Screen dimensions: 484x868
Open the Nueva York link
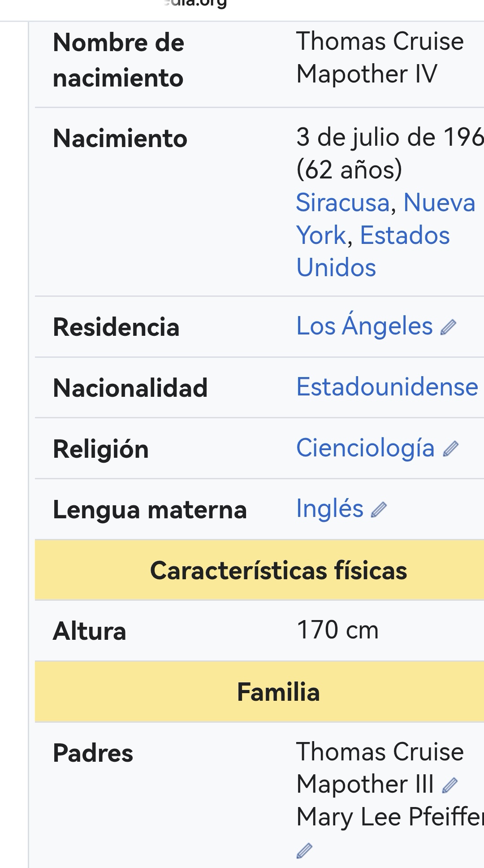pyautogui.click(x=385, y=219)
